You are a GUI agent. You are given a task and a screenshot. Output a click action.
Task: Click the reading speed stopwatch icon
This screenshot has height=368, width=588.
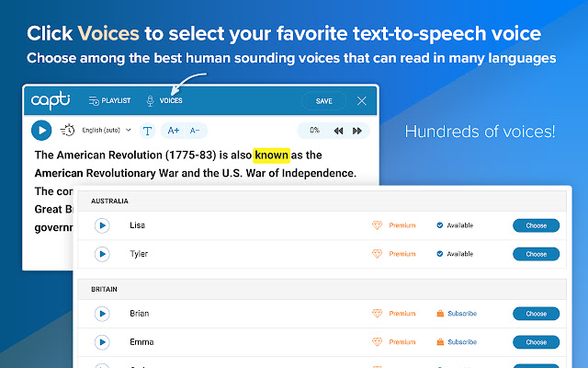click(68, 131)
